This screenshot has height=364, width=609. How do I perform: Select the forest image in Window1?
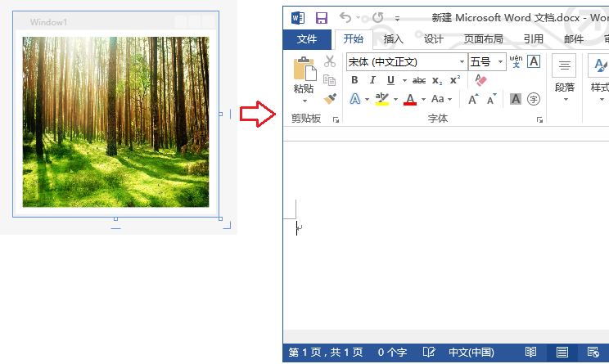pyautogui.click(x=115, y=122)
